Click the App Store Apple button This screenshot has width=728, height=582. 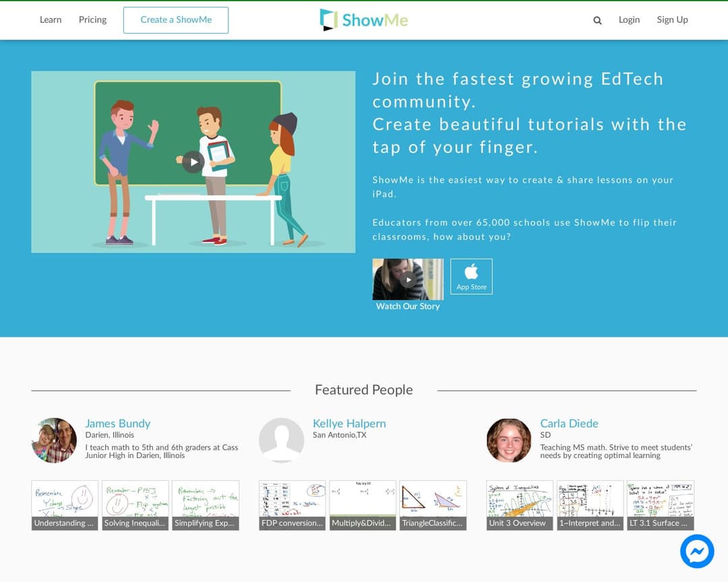(x=471, y=277)
